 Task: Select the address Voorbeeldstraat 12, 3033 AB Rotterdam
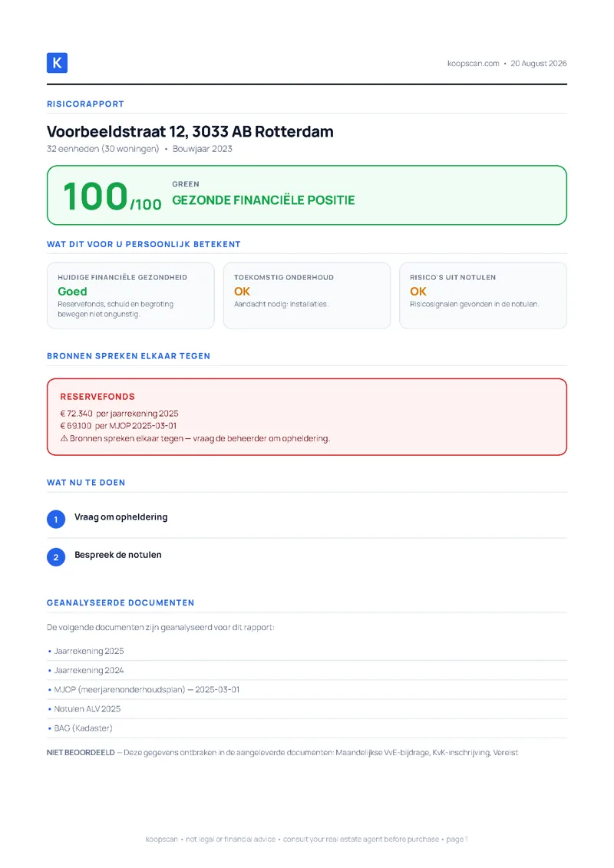190,132
